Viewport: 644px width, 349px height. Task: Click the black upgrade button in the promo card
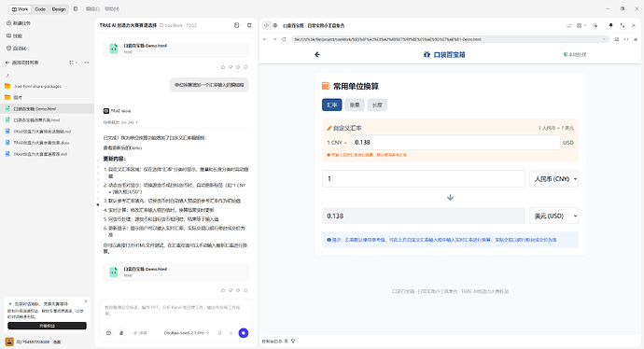coord(47,326)
